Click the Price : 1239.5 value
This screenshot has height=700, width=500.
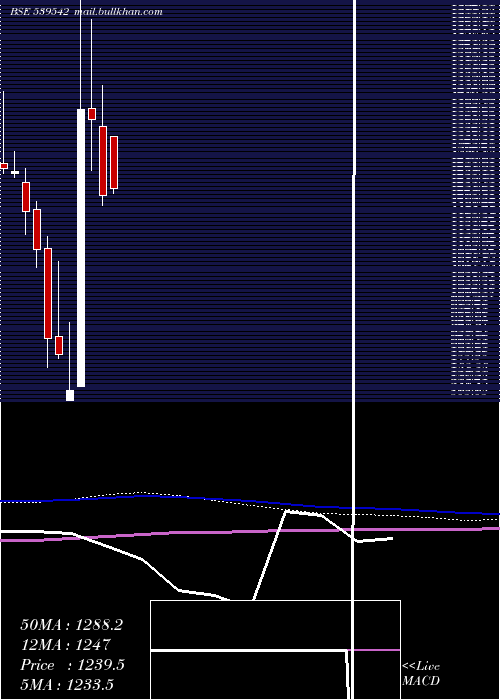(x=72, y=665)
